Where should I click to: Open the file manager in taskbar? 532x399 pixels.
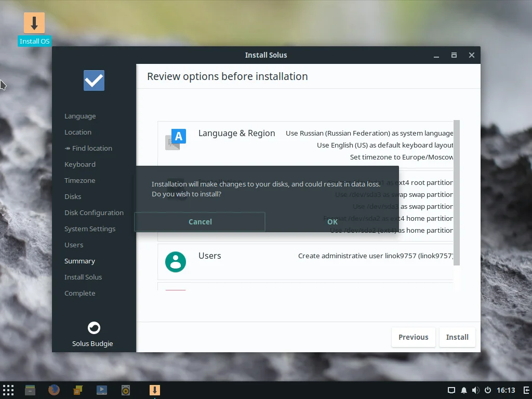point(30,390)
